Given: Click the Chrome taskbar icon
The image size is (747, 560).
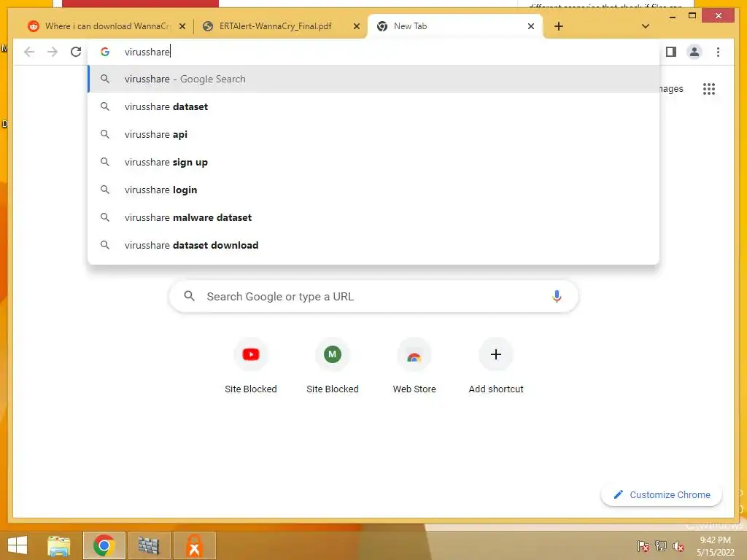Looking at the screenshot, I should 104,545.
